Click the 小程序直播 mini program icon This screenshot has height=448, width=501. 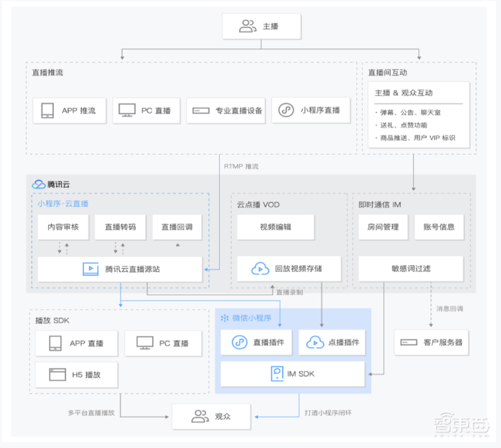point(286,111)
